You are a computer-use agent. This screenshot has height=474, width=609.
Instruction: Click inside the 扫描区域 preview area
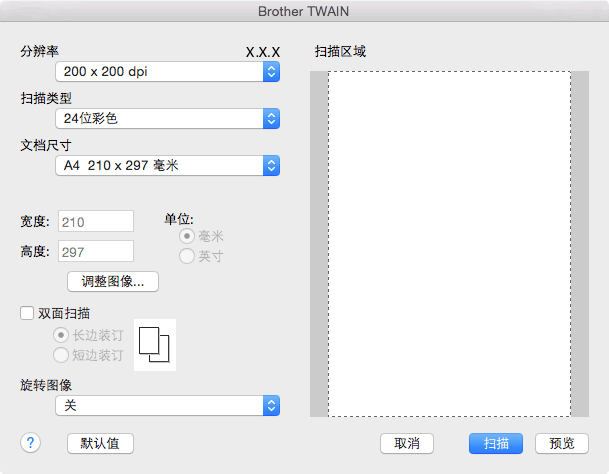pos(449,244)
